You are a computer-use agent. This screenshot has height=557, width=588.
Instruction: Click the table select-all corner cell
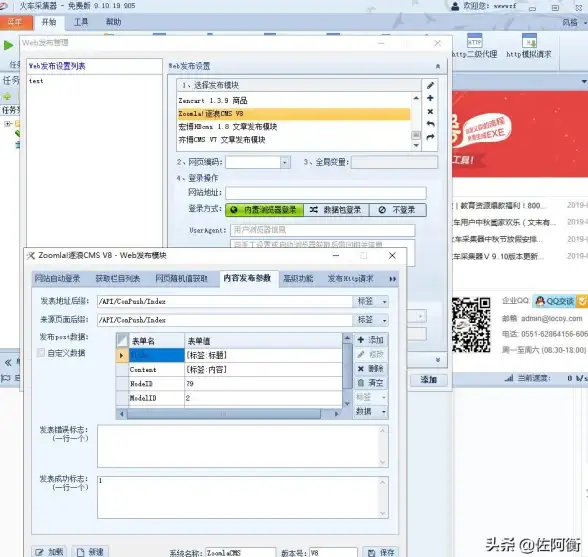click(x=122, y=341)
